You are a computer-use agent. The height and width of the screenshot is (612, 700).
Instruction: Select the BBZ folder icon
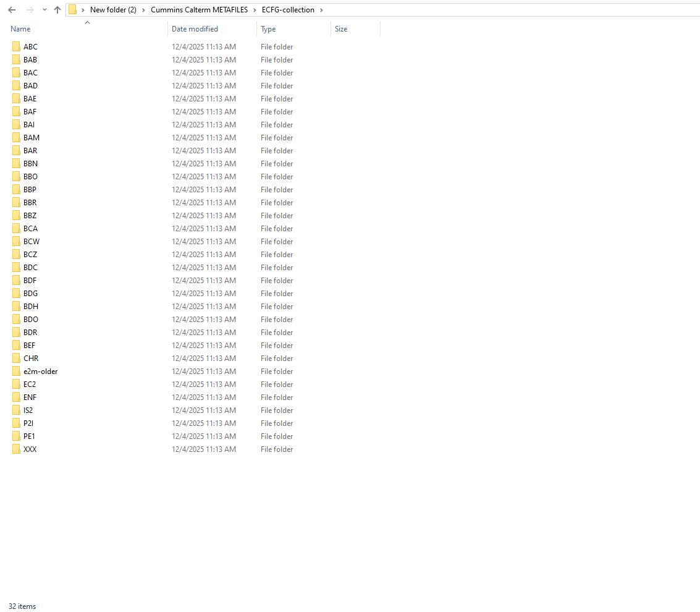click(x=17, y=215)
